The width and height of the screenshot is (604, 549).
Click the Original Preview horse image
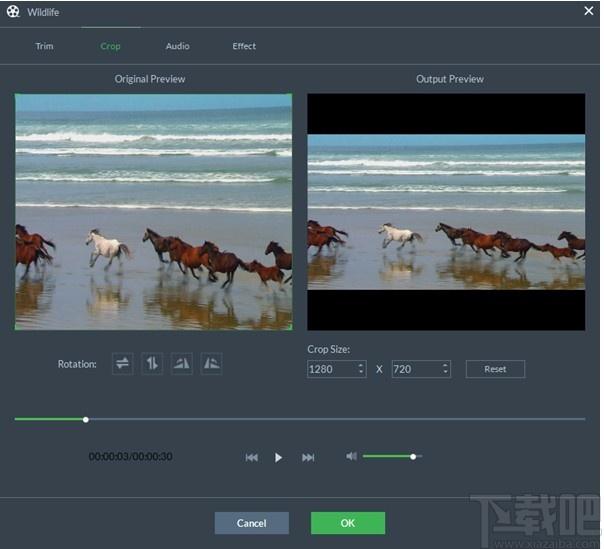(153, 212)
